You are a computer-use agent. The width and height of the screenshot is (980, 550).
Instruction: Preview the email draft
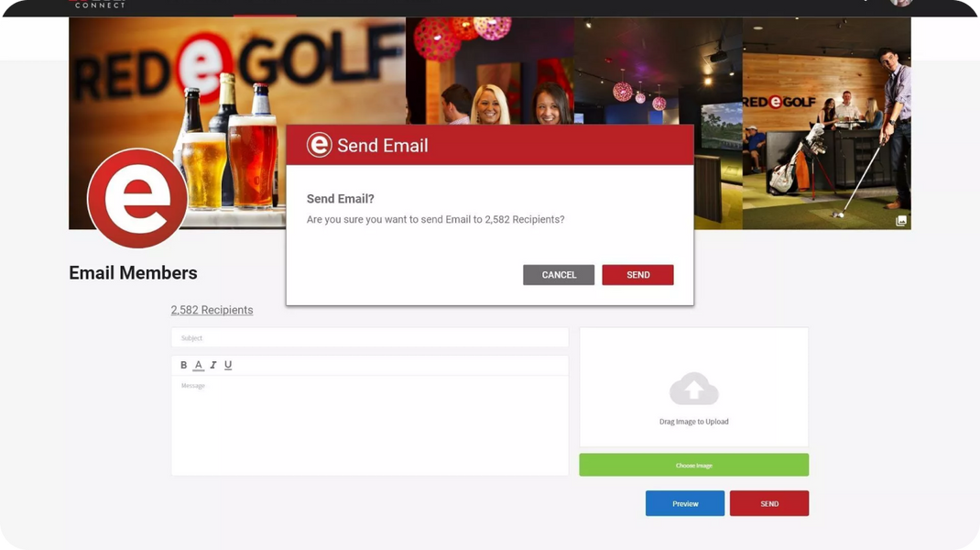685,502
